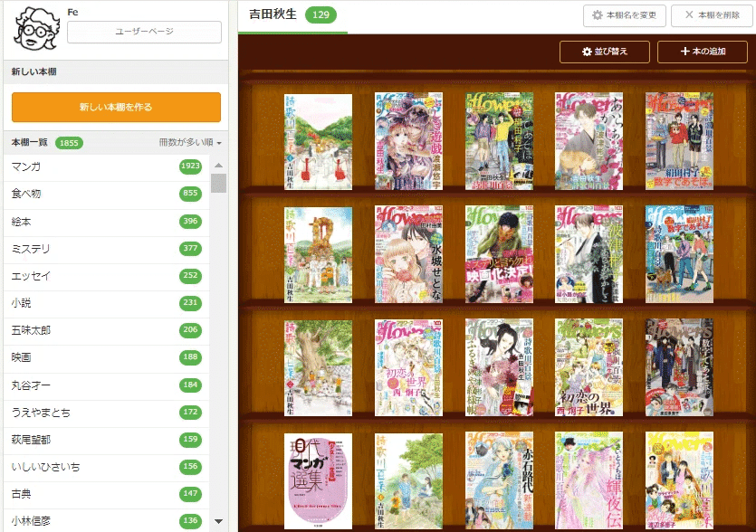Open second-row cover with 水城せとな
Screen dimensions: 756x532
tap(408, 254)
